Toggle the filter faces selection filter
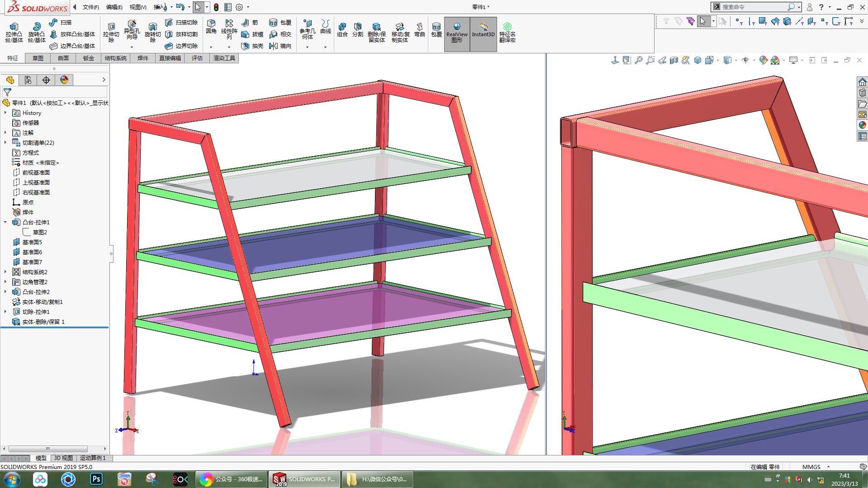 (763, 21)
